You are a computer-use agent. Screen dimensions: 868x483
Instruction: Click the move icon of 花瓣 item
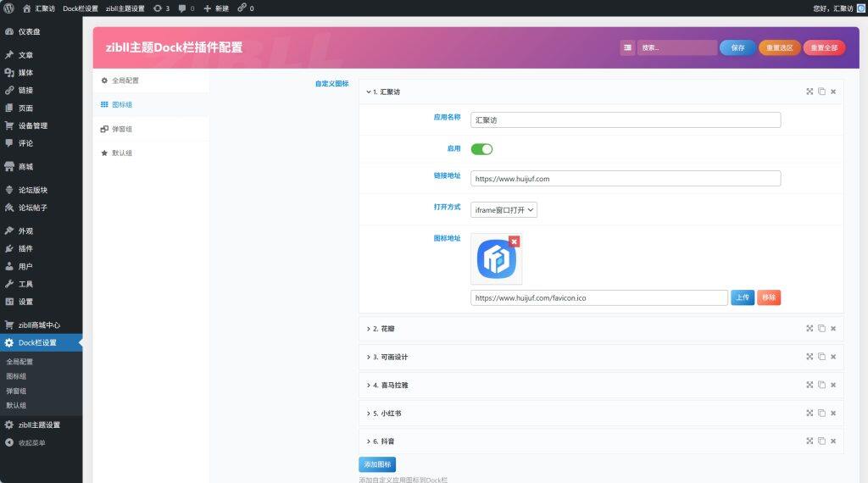(x=810, y=329)
